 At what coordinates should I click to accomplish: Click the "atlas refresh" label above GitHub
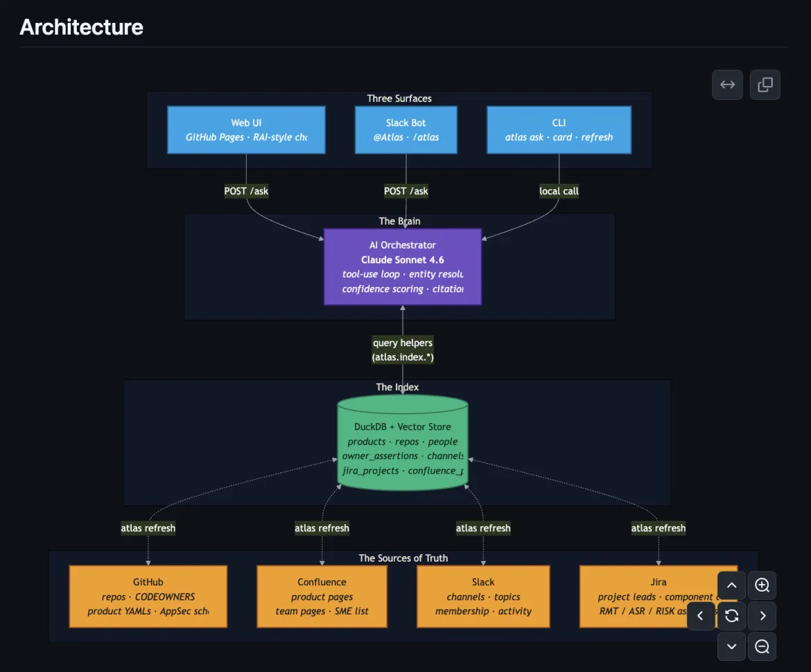(x=148, y=528)
